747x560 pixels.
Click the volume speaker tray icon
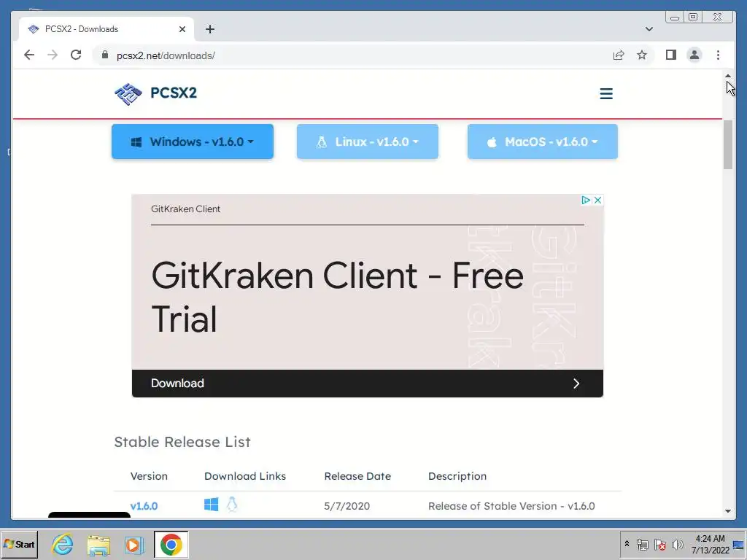pyautogui.click(x=678, y=544)
